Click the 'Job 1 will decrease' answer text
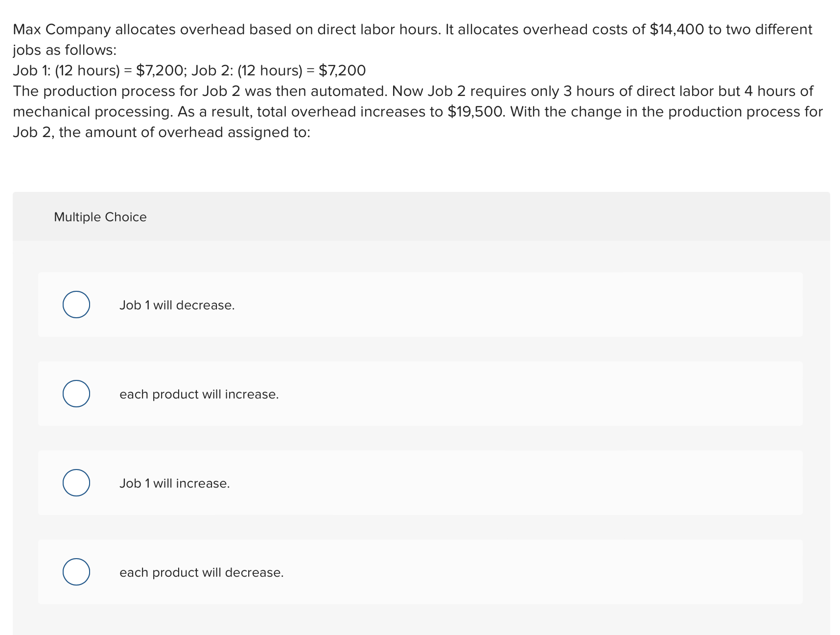 (177, 305)
